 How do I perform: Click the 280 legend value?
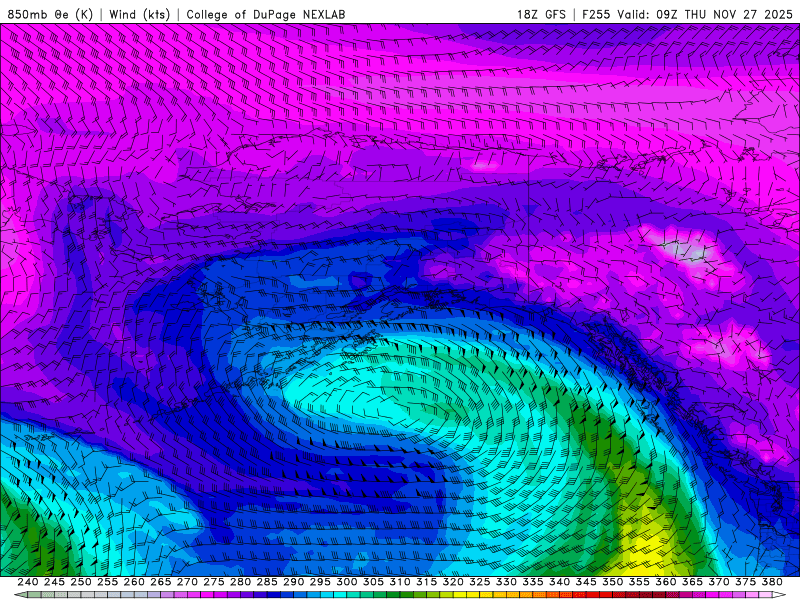click(x=240, y=582)
